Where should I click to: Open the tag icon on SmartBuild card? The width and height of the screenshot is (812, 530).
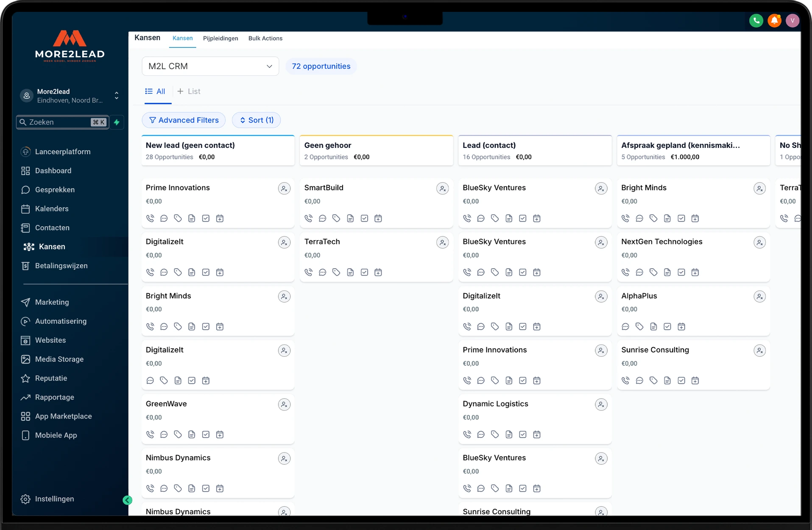[336, 219]
